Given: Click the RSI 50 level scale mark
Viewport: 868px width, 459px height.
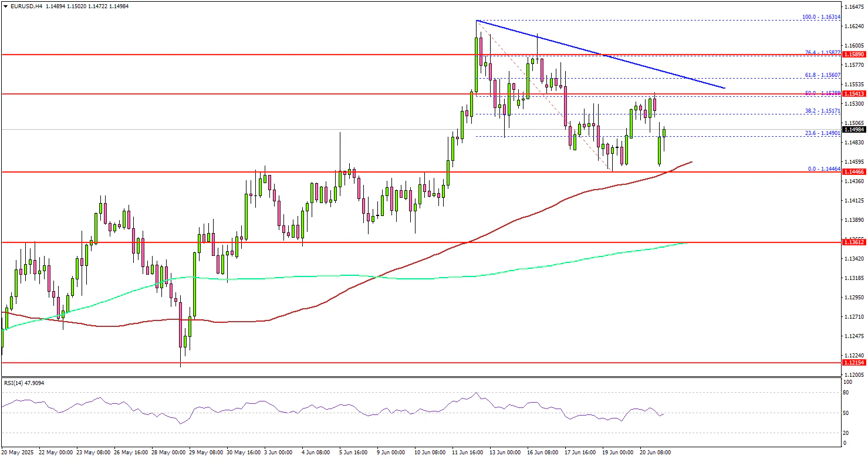Looking at the screenshot, I should 845,413.
